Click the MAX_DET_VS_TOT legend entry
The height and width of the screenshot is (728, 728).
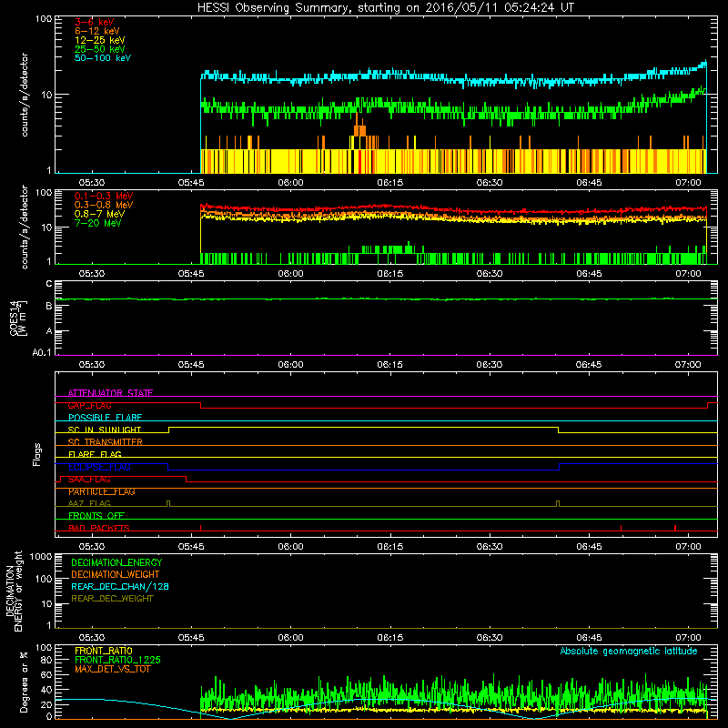pyautogui.click(x=112, y=669)
